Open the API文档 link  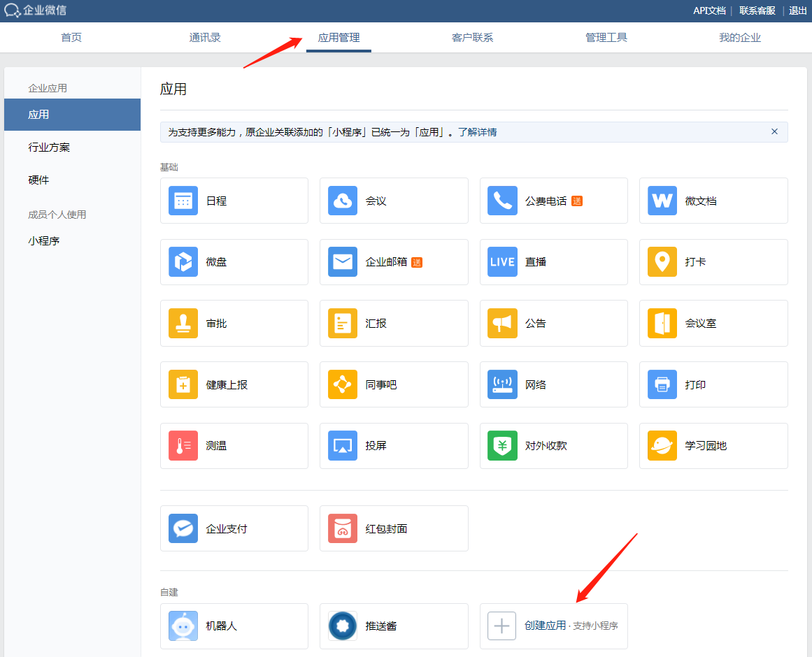click(708, 10)
